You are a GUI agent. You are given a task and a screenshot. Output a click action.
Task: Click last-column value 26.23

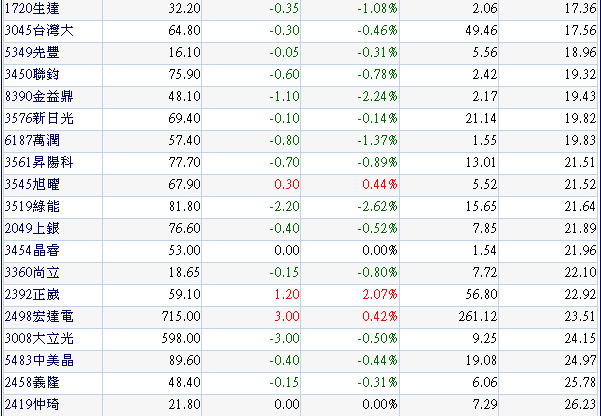click(x=580, y=404)
